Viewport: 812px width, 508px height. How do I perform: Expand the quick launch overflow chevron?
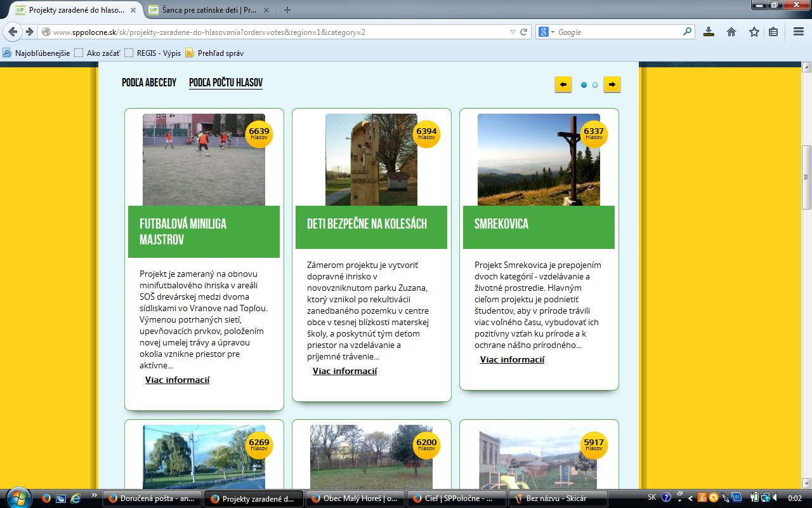pos(95,495)
